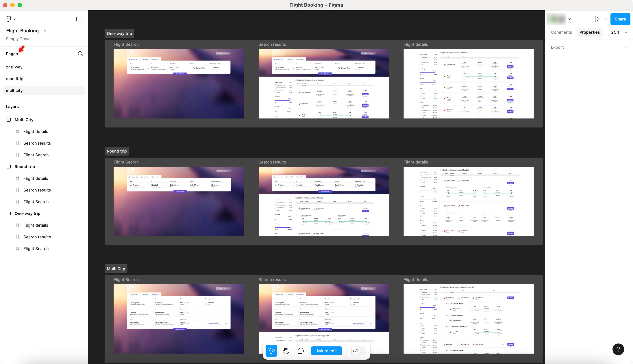Screen dimensions: 633x364
Task: Select the Hand tool for panning
Action: click(286, 350)
